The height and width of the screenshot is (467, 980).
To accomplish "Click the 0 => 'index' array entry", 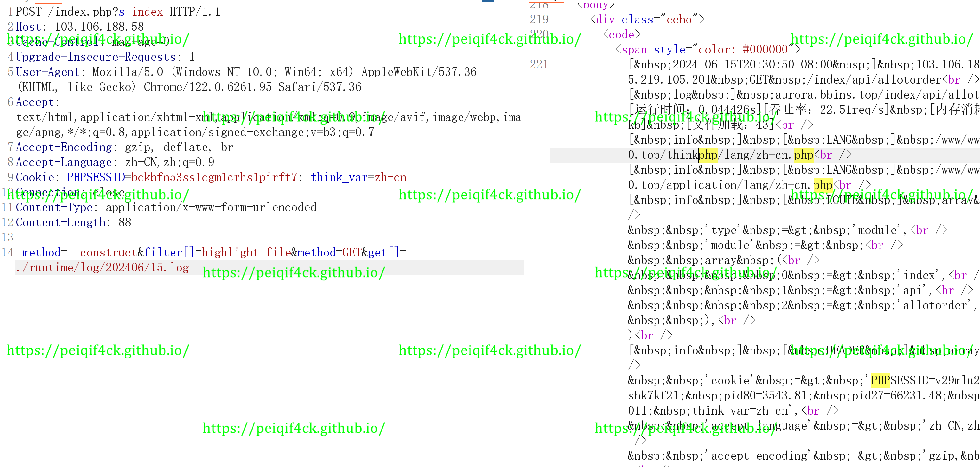I will click(x=803, y=275).
